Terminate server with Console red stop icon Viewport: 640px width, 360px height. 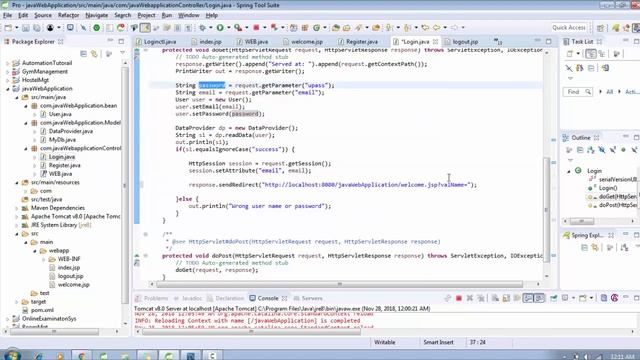click(x=459, y=298)
